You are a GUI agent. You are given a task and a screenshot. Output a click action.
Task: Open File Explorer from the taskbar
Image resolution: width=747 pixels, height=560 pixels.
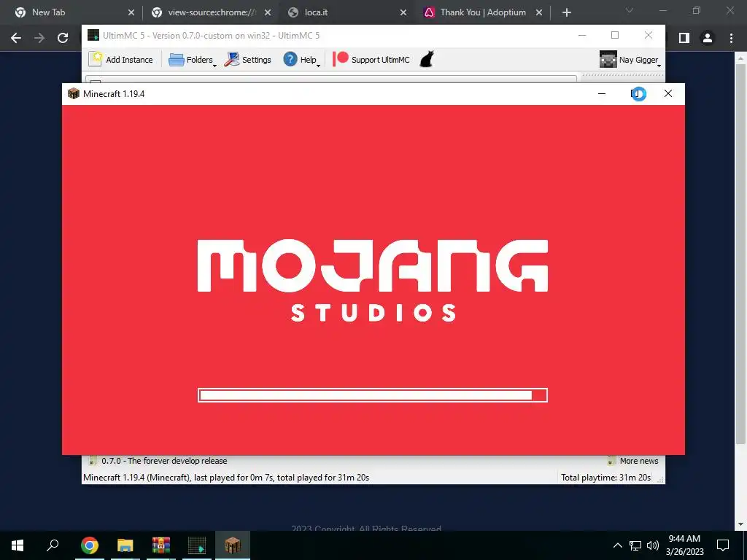tap(125, 545)
